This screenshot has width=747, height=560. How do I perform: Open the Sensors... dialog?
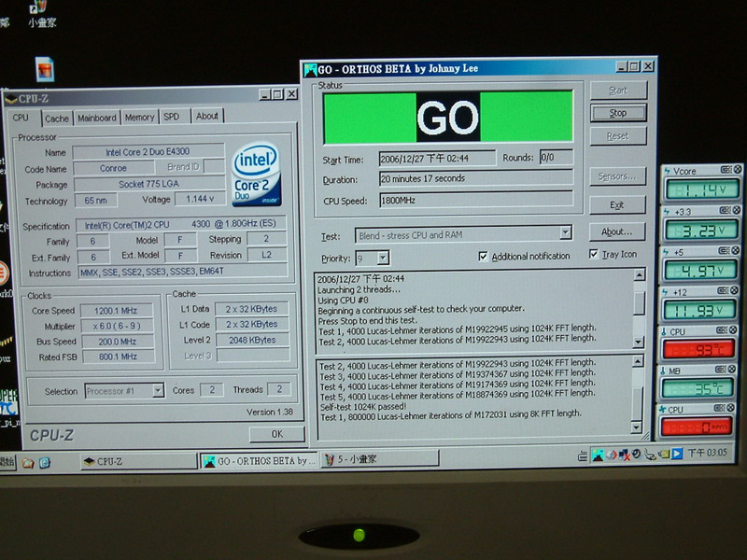pos(617,176)
